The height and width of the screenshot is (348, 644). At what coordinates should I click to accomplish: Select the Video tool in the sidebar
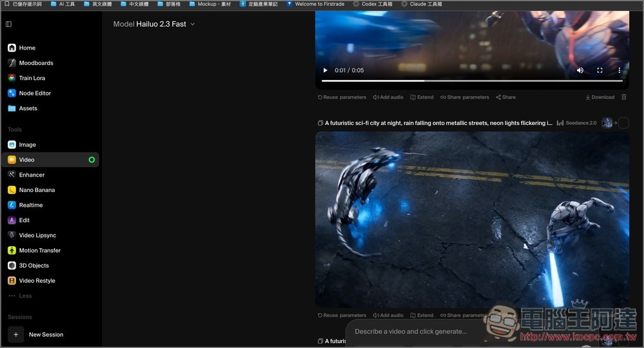pyautogui.click(x=50, y=160)
